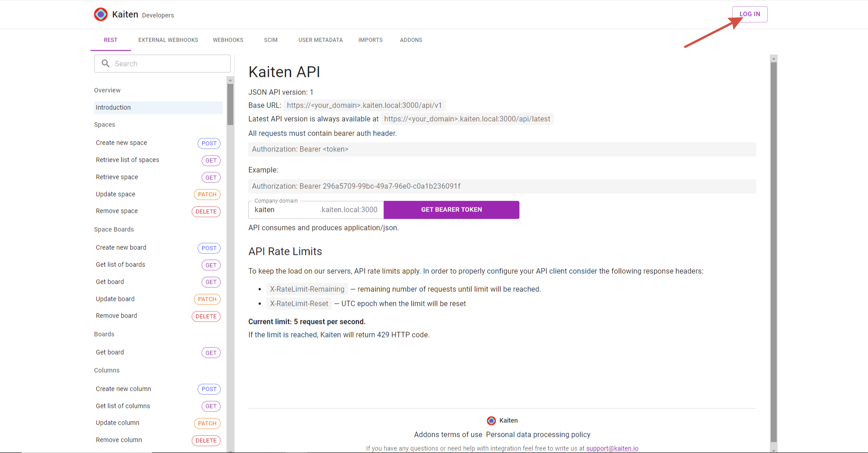This screenshot has height=453, width=868.
Task: Click the Kaiten logo in the footer
Action: coord(491,420)
